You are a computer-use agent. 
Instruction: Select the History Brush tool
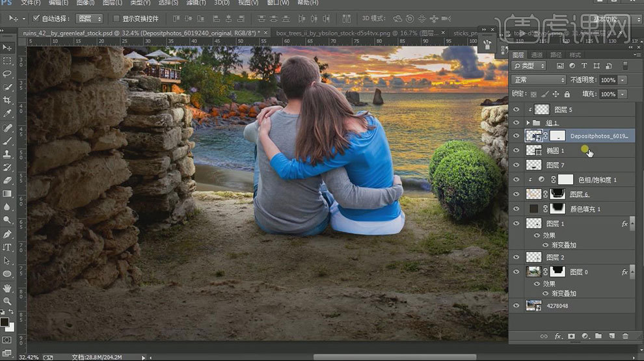click(x=7, y=167)
